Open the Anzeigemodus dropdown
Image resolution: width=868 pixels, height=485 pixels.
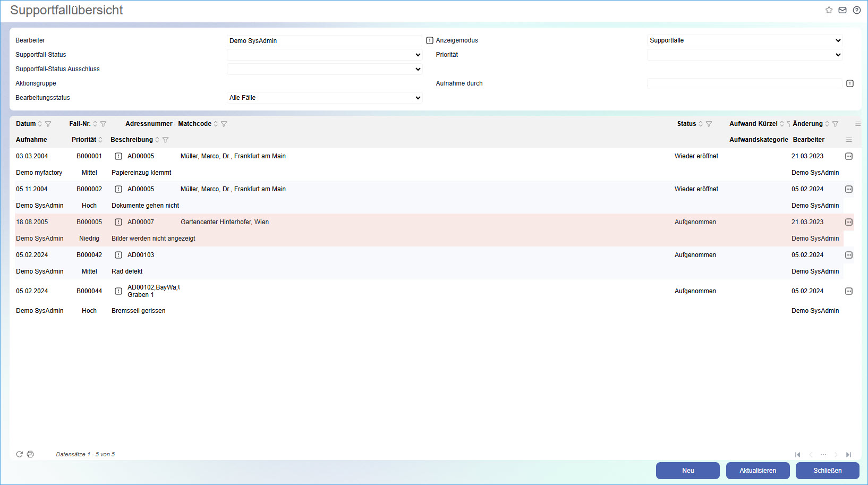click(744, 40)
